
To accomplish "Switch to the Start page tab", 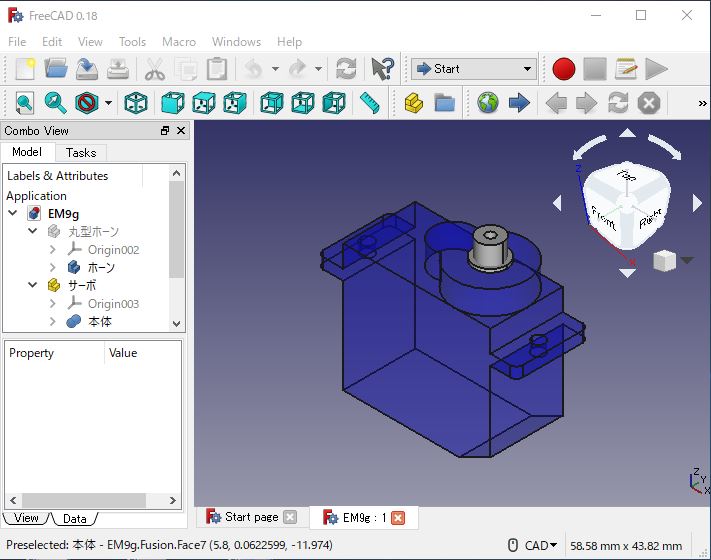I will coord(250,517).
